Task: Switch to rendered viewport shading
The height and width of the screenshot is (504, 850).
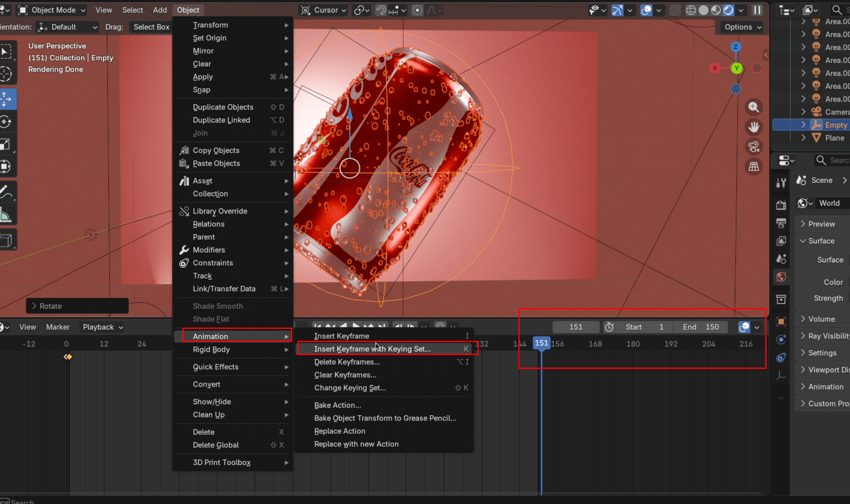Action: pyautogui.click(x=728, y=10)
